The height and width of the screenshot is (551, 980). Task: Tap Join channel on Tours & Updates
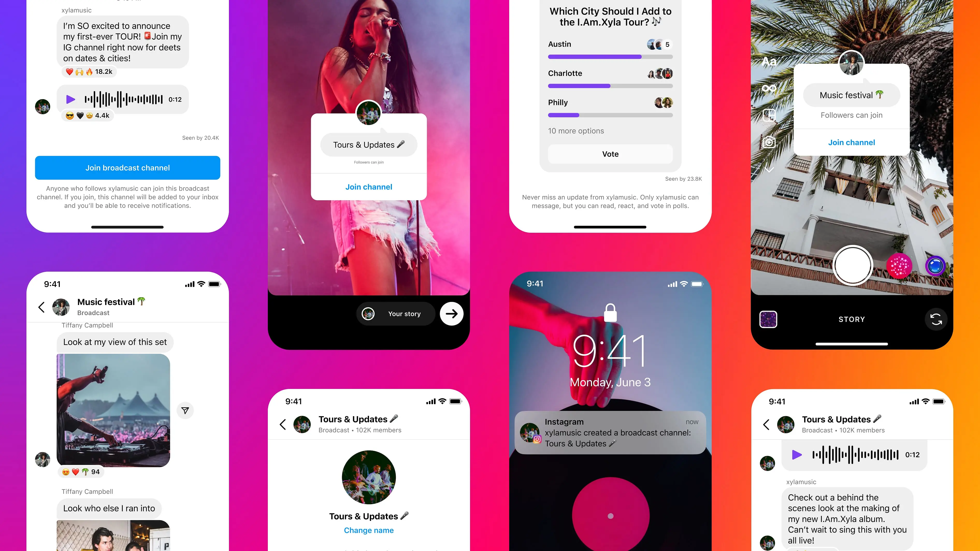369,187
